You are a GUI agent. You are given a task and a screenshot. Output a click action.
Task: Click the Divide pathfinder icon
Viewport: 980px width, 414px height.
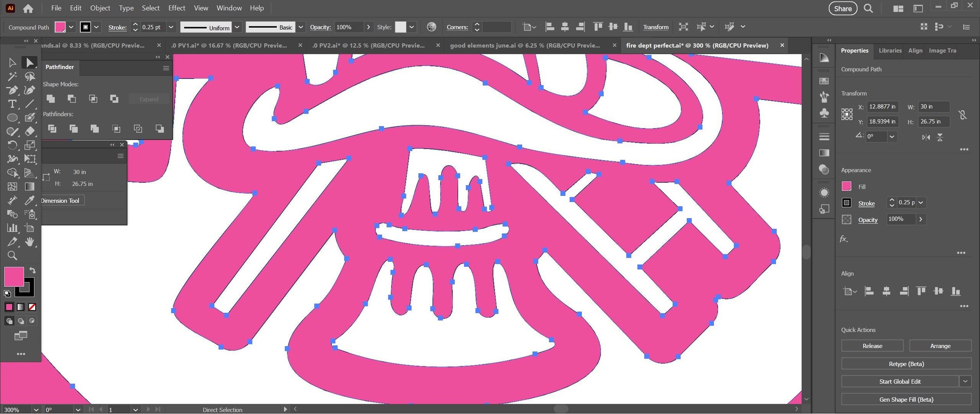(x=52, y=129)
